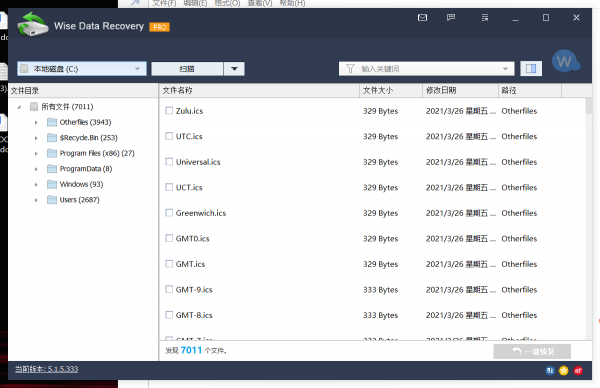Click the 7011 found files count
The image size is (600, 388).
[191, 350]
